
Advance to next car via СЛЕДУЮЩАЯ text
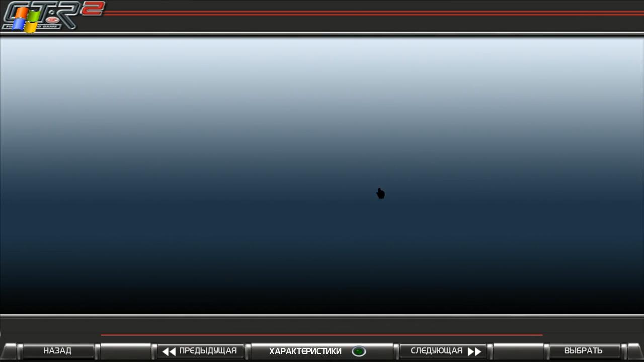point(436,351)
